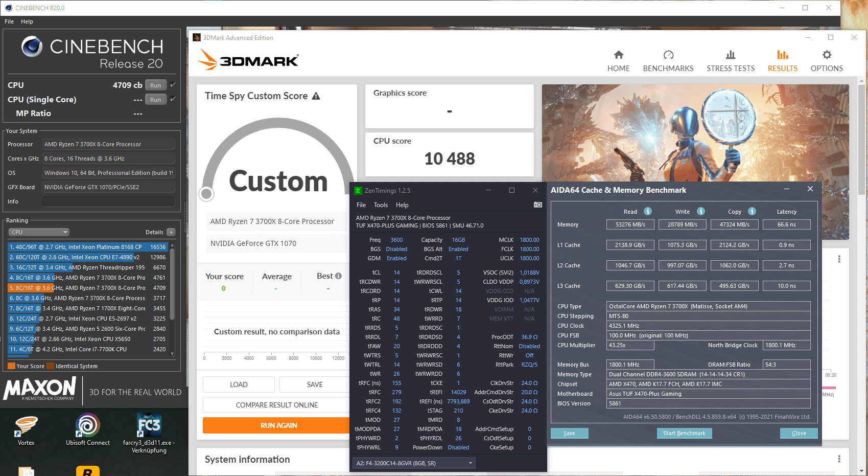Click the 3DMark logo
The height and width of the screenshot is (476, 868).
249,60
